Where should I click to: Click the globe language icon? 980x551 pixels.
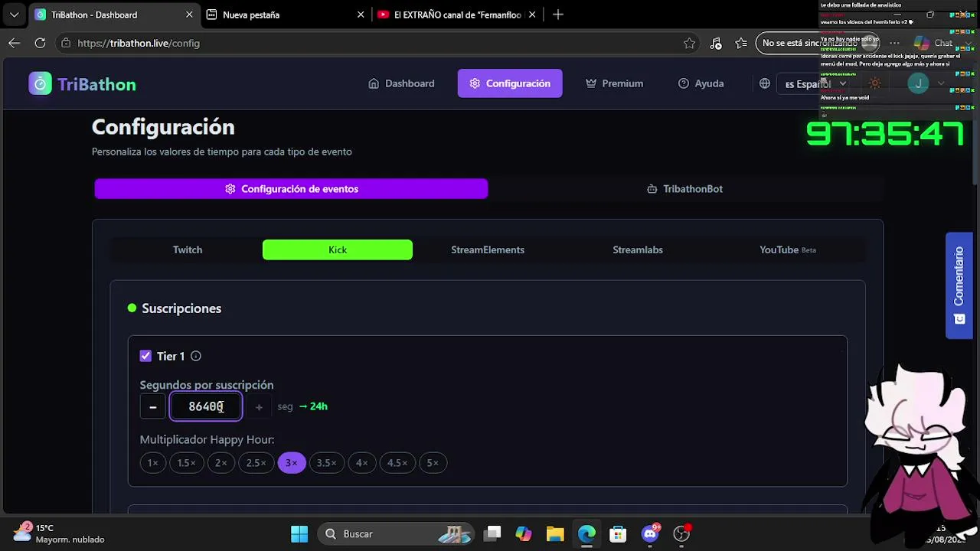[x=764, y=83]
